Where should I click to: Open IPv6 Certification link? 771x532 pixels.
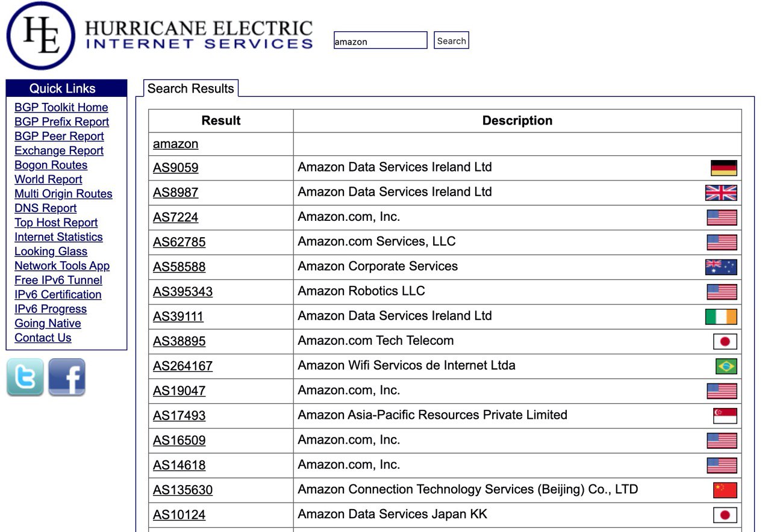click(x=58, y=295)
